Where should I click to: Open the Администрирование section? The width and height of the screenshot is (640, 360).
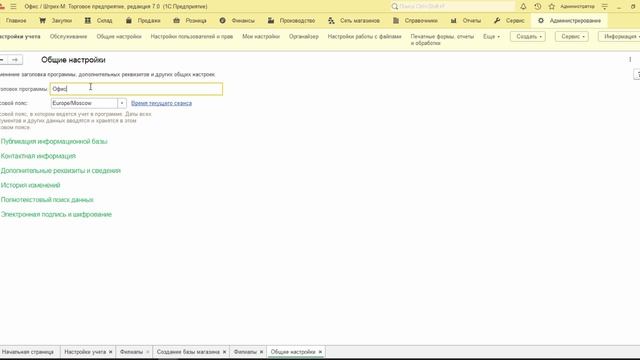click(569, 20)
